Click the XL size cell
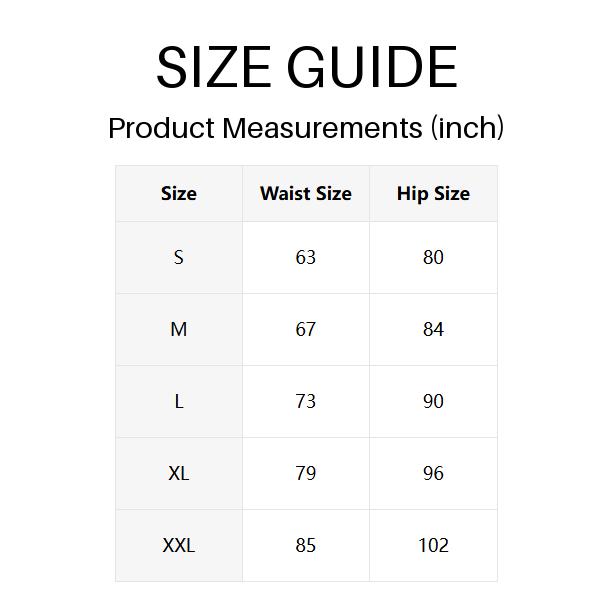The image size is (612, 612). tap(179, 474)
